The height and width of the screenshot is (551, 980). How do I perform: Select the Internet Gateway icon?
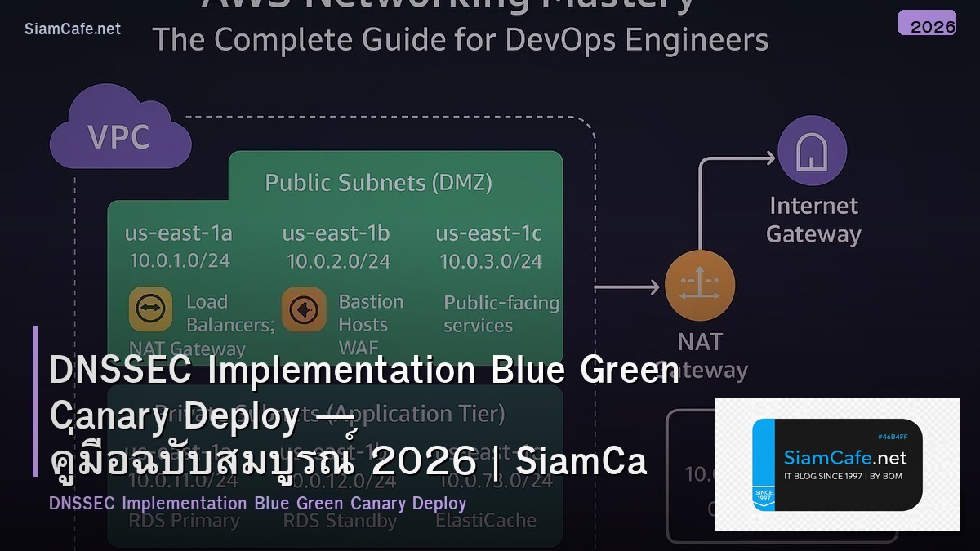click(x=813, y=150)
